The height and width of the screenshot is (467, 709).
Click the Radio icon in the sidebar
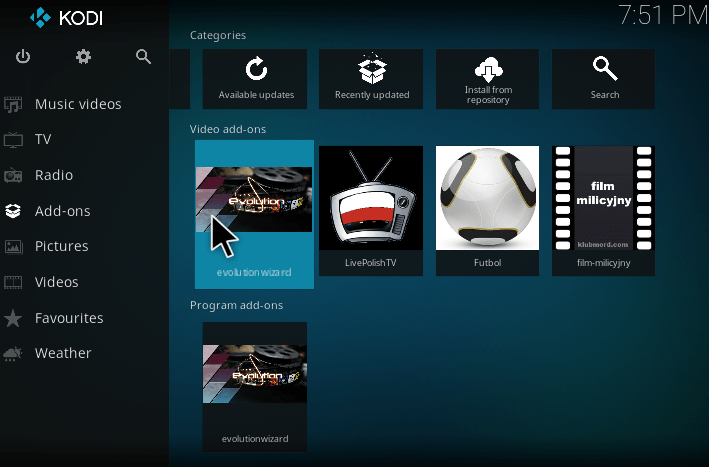coord(13,175)
